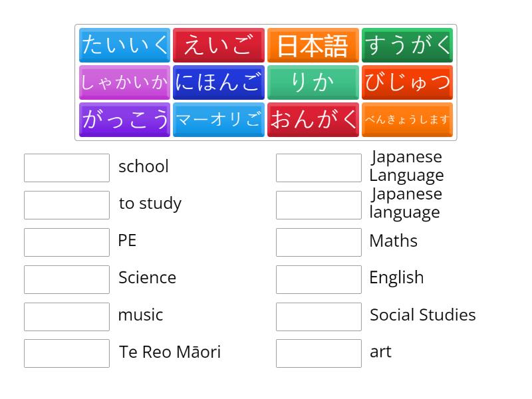Pick the light blue マーオリご tile

pos(219,120)
